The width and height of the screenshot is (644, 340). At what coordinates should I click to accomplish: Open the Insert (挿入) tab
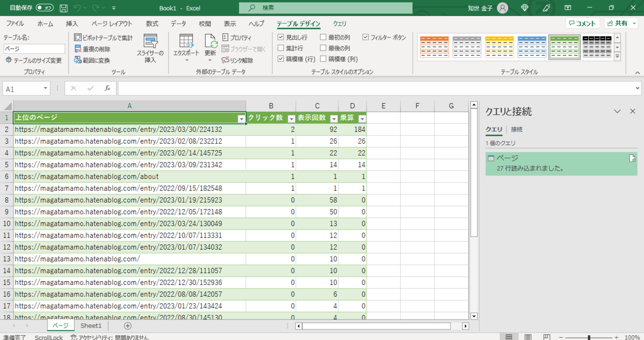[72, 24]
